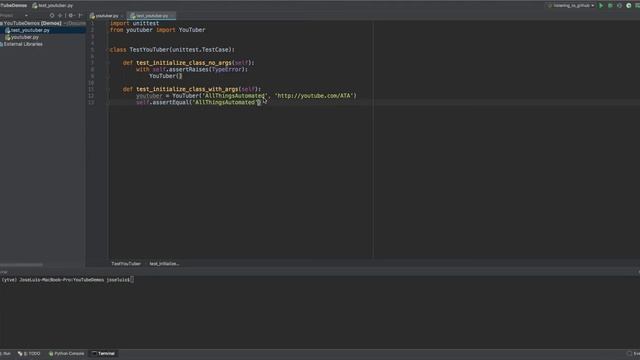Click the 'http://youtube.com/ATA' string
This screenshot has width=640, height=360.
(x=313, y=96)
